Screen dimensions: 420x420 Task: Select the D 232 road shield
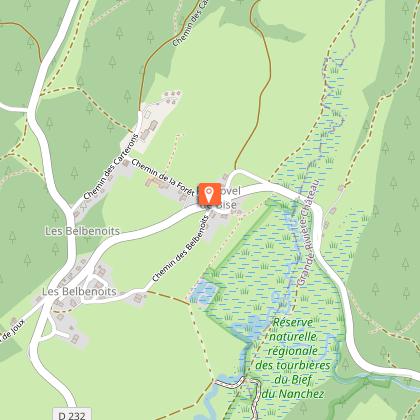coord(72,414)
